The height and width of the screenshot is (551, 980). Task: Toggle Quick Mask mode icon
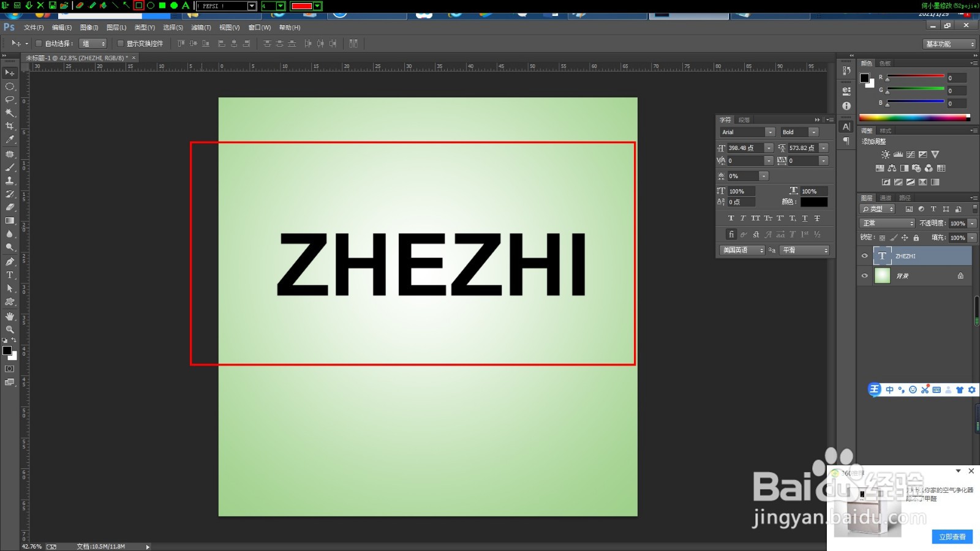click(10, 369)
